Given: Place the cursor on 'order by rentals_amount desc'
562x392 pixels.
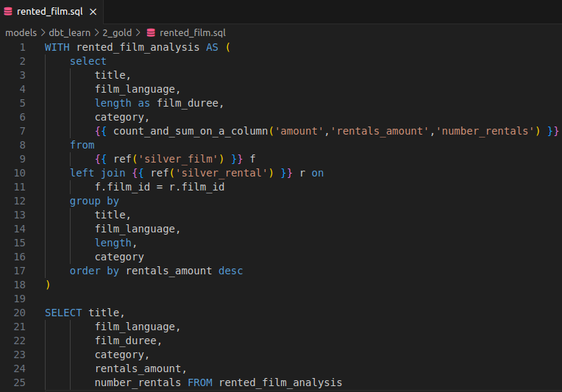Looking at the screenshot, I should [156, 271].
